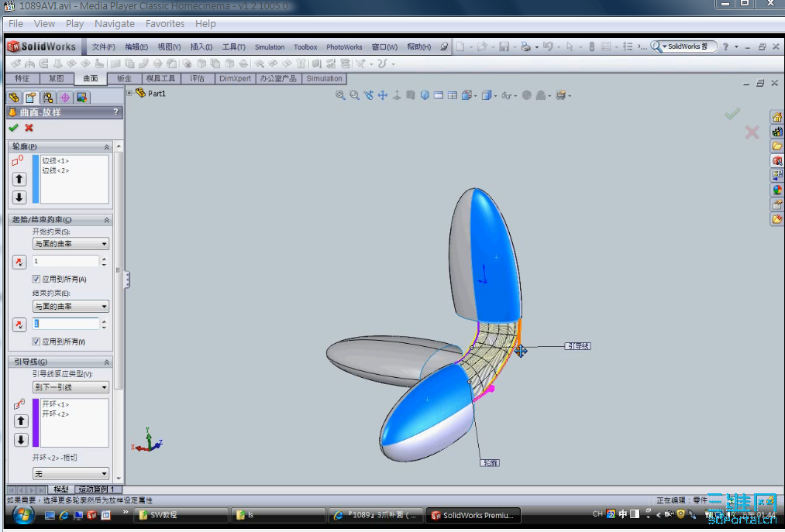Click the 轮廓 callout label in graphics area
785x532 pixels.
(x=490, y=463)
